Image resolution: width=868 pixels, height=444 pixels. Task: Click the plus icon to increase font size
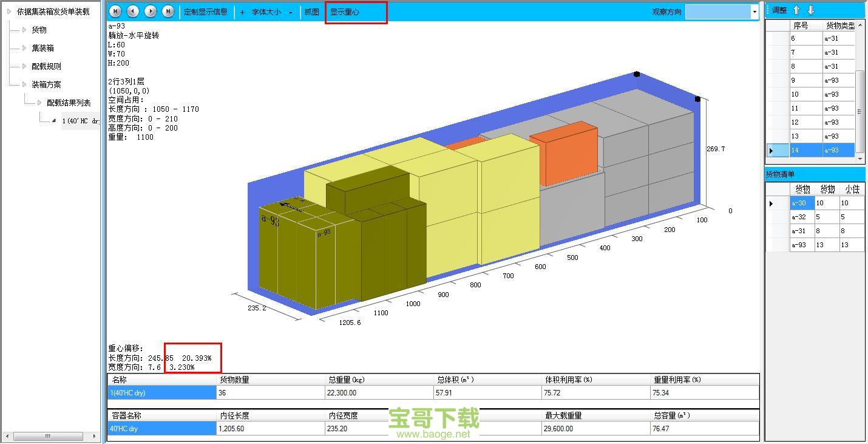243,12
